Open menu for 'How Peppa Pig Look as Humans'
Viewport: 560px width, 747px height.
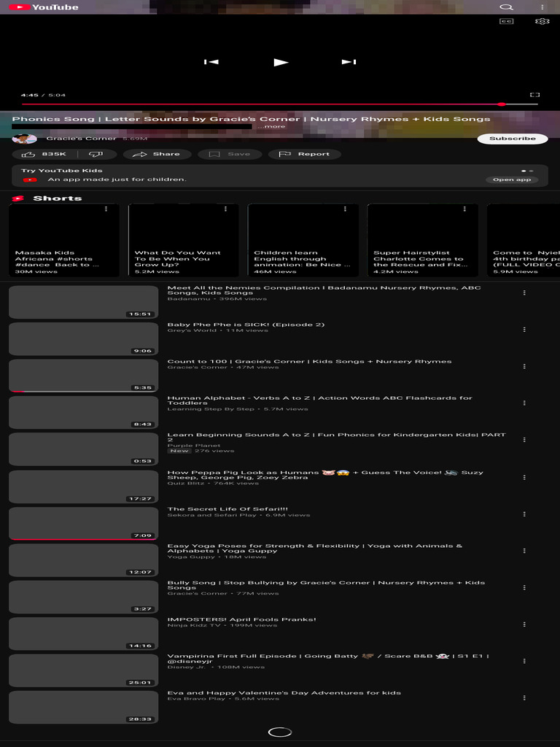coord(524,477)
